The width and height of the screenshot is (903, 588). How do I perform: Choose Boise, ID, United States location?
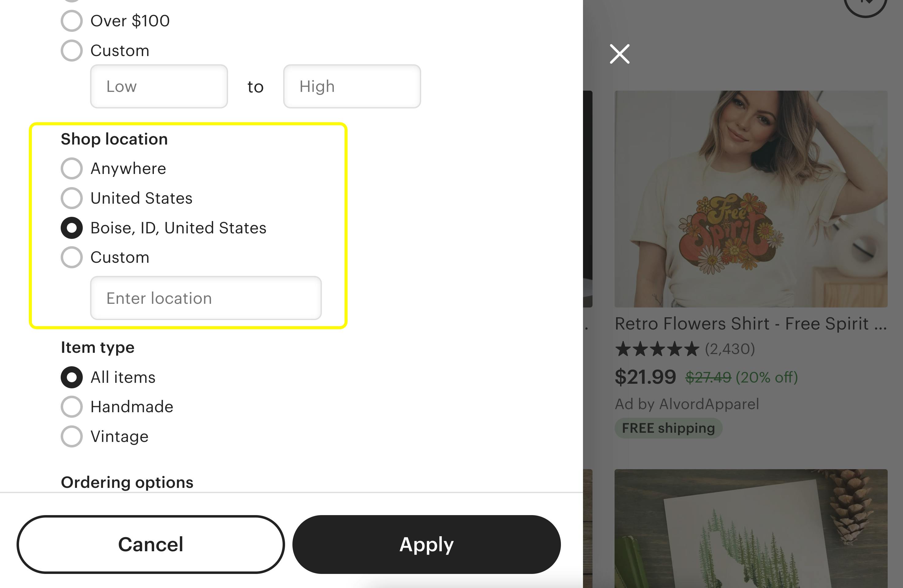(71, 228)
